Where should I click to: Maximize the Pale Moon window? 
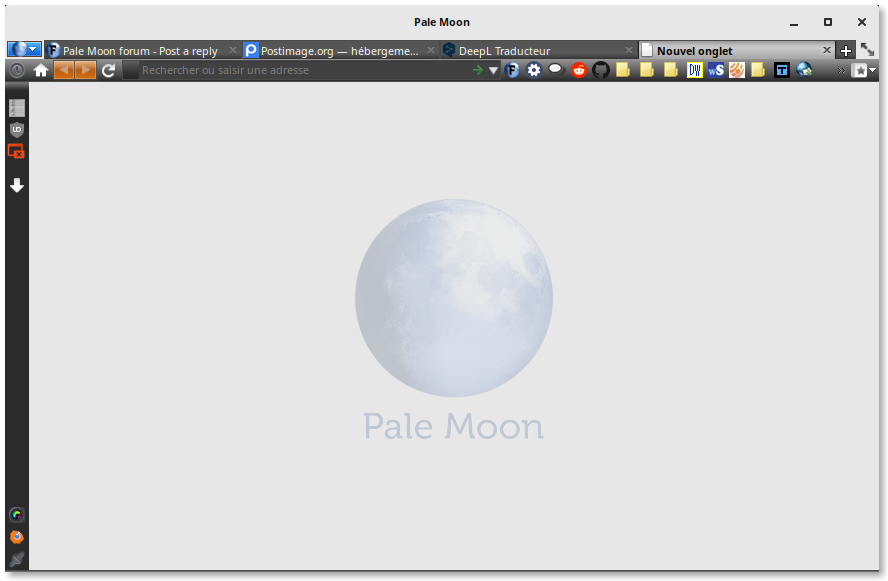tap(828, 22)
